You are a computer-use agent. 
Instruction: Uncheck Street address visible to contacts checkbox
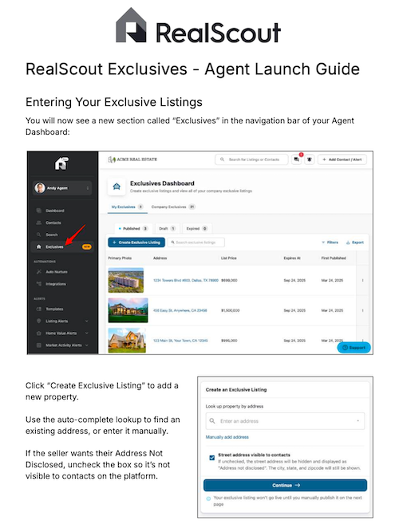212,458
